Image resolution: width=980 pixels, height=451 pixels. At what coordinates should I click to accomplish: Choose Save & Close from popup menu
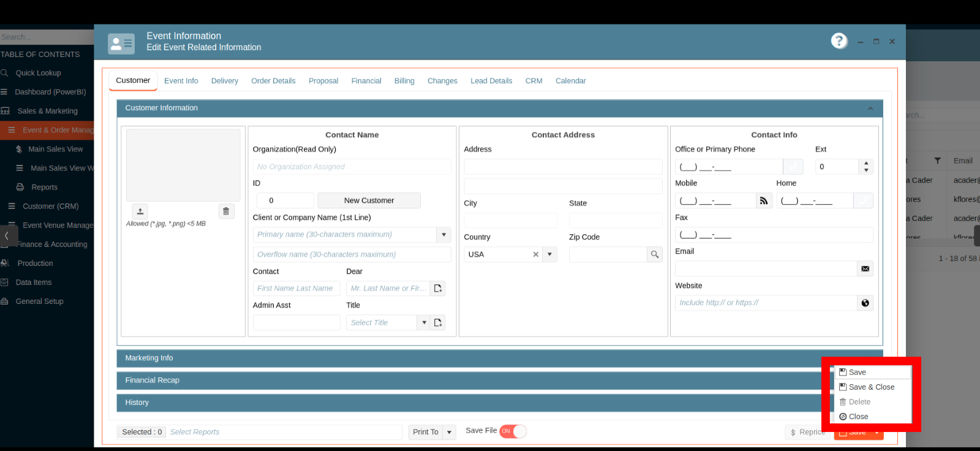[x=873, y=387]
